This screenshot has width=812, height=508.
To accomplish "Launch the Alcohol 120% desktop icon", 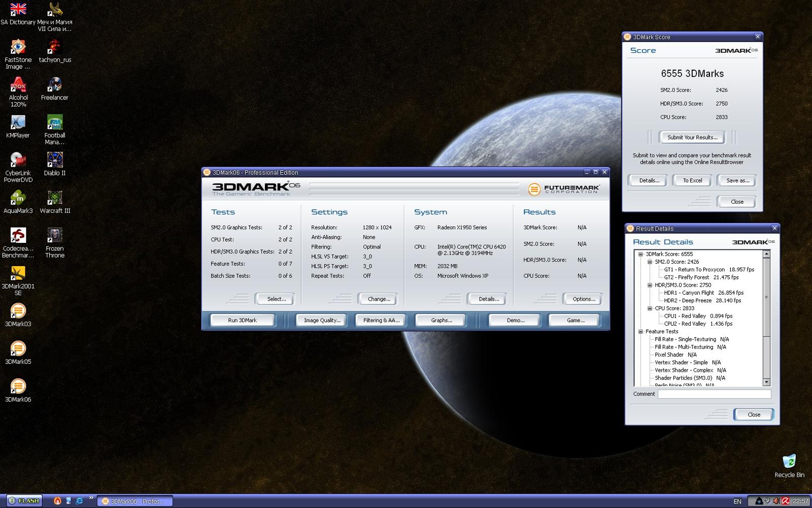I will [18, 92].
